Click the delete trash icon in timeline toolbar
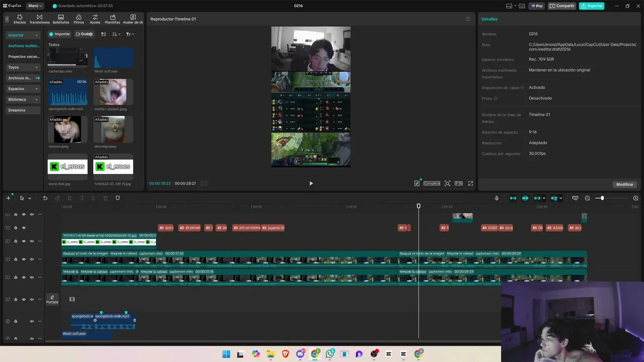644x362 pixels. click(106, 198)
